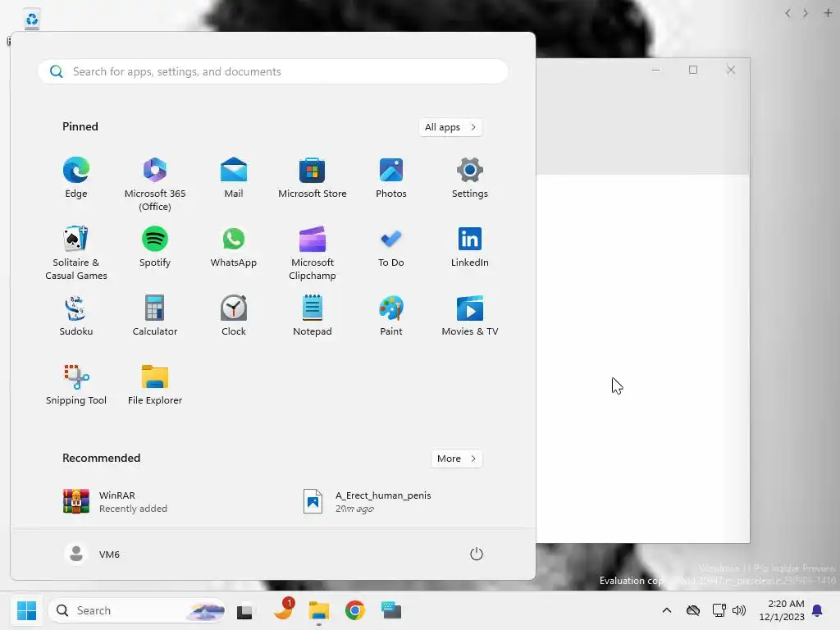The height and width of the screenshot is (630, 840).
Task: Launch LinkedIn pinned app
Action: (470, 247)
